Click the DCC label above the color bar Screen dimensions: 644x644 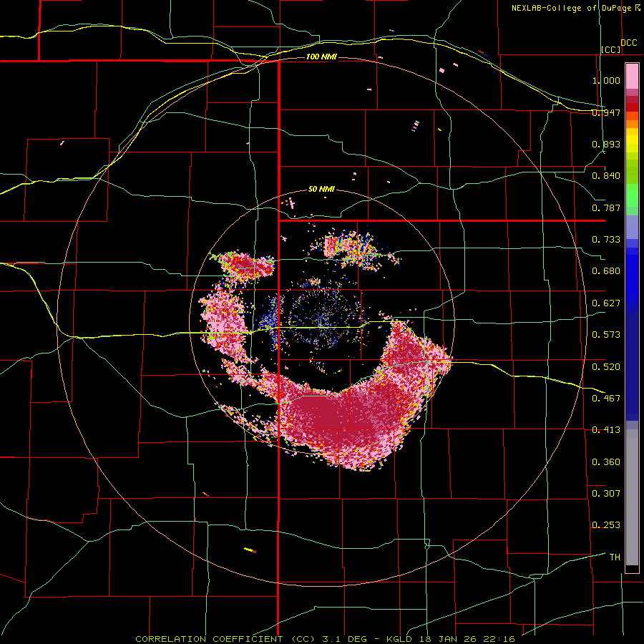(x=628, y=43)
